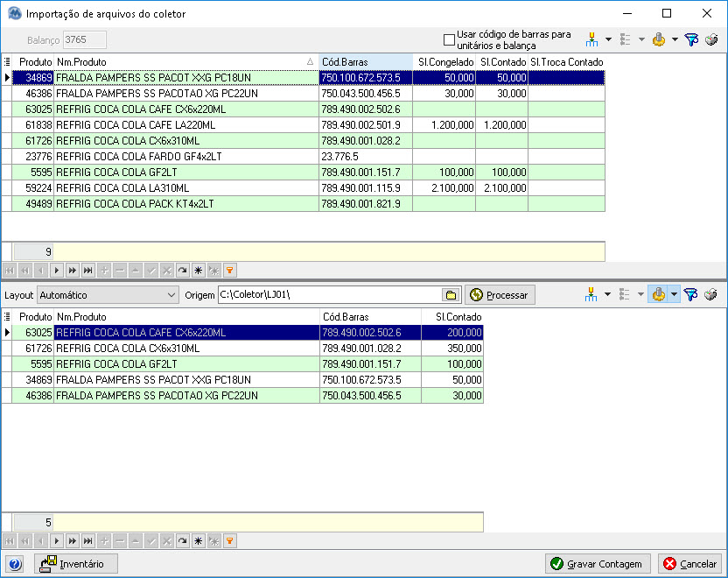
Task: Click orange filter icon in upper navigator
Action: [x=230, y=271]
